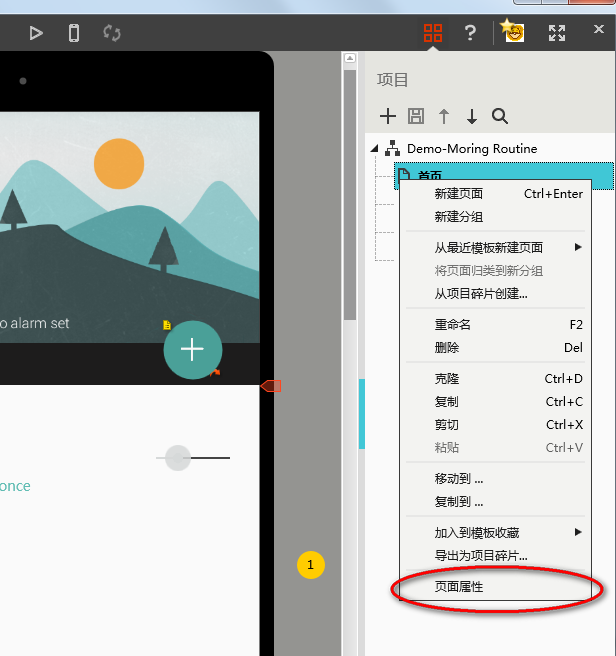The height and width of the screenshot is (656, 616).
Task: Click the dark slider track line
Action: (210, 458)
